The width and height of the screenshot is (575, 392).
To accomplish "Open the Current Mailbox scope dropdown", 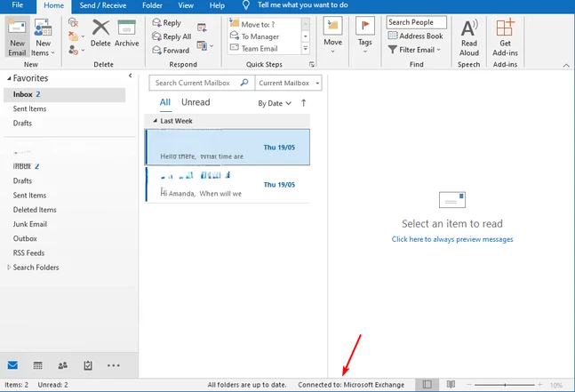I will point(288,83).
